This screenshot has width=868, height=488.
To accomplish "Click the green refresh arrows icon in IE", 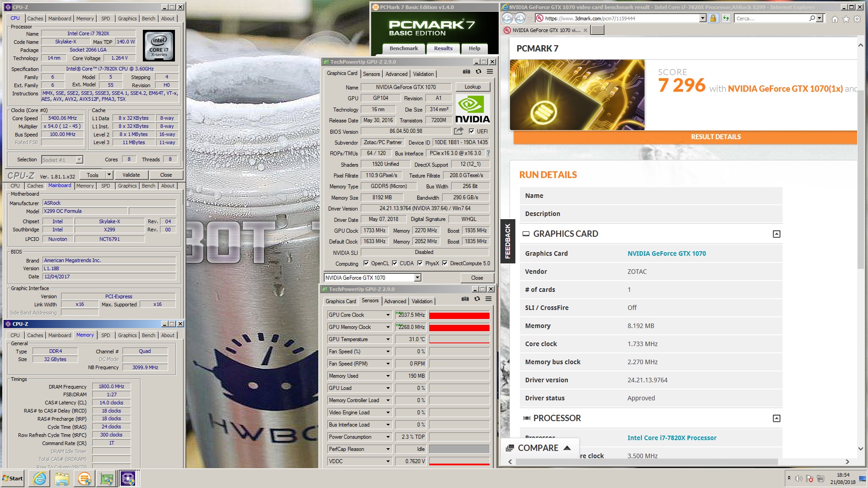I will click(726, 19).
